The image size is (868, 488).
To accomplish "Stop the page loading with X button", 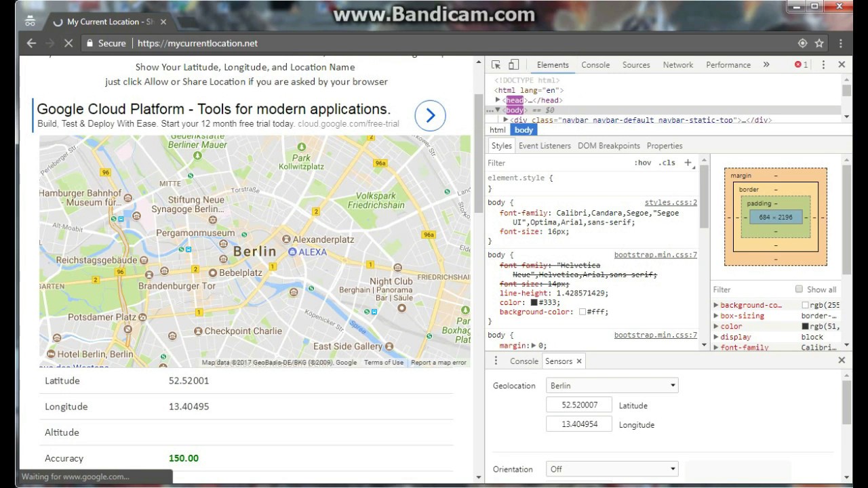I will (68, 43).
